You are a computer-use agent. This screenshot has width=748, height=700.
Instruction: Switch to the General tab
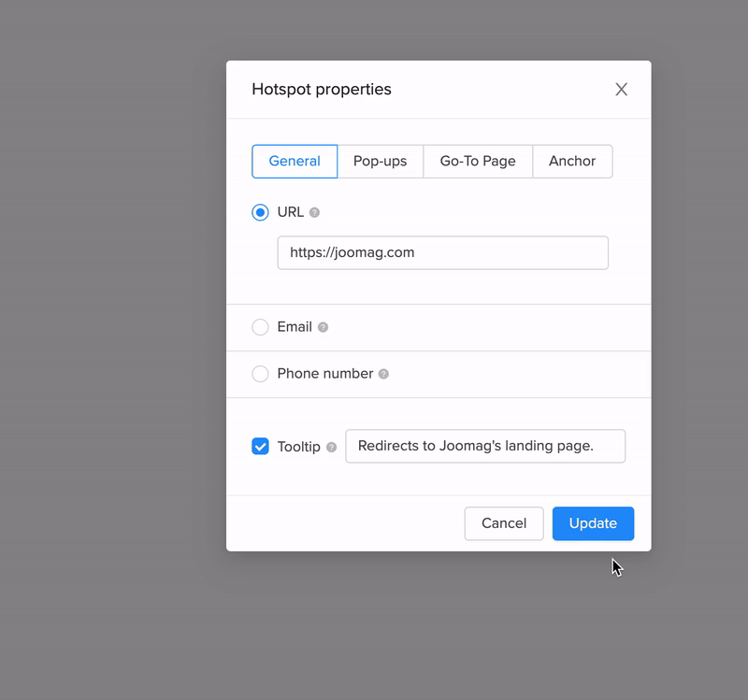295,161
